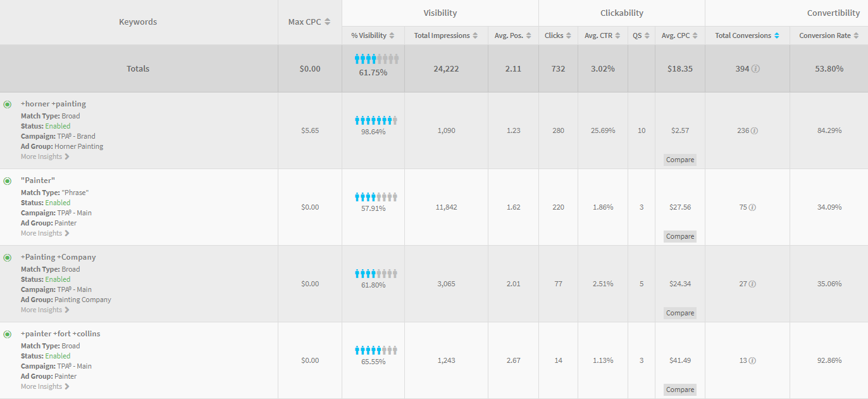This screenshot has width=868, height=399.
Task: Click info icon next to 27 conversions
Action: pos(752,284)
